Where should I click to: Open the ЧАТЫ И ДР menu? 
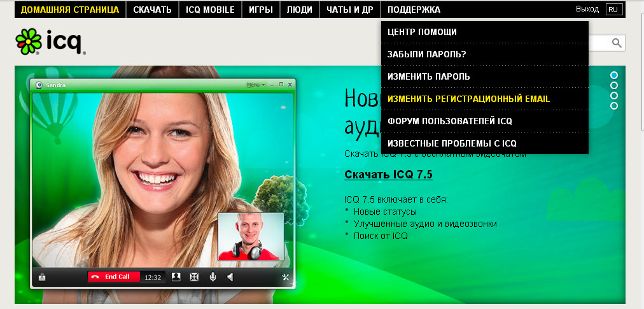350,10
